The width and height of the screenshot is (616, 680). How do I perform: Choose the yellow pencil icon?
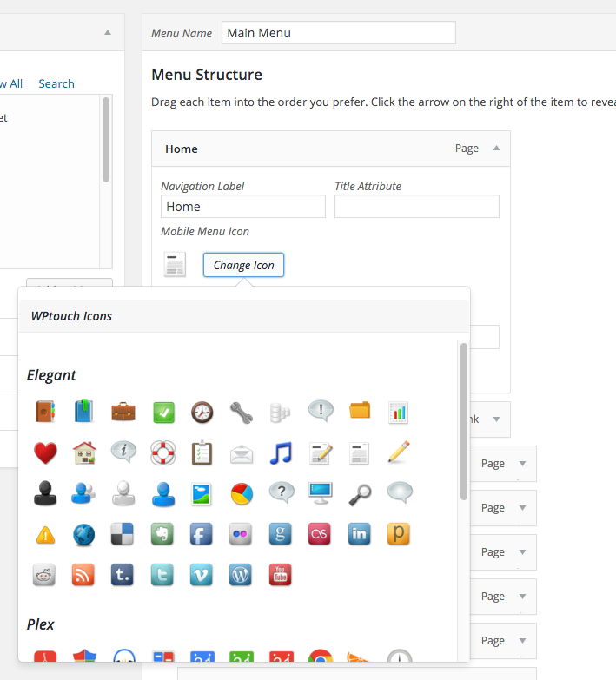[x=399, y=452]
